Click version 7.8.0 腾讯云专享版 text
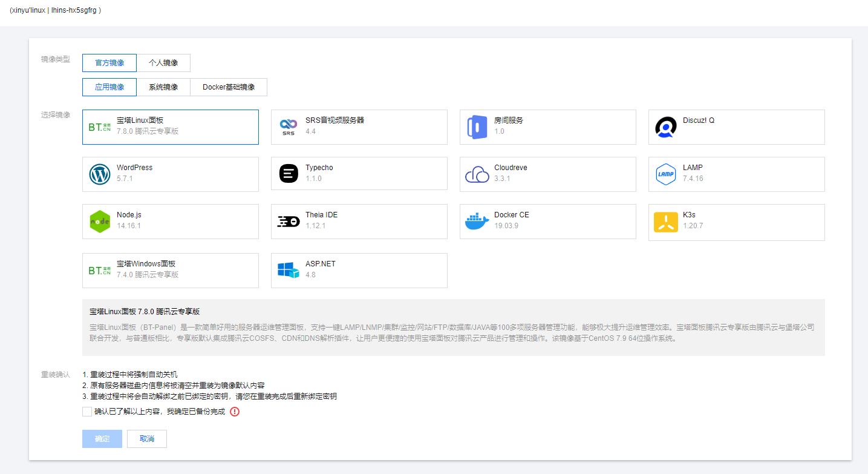Image resolution: width=868 pixels, height=474 pixels. pos(148,131)
